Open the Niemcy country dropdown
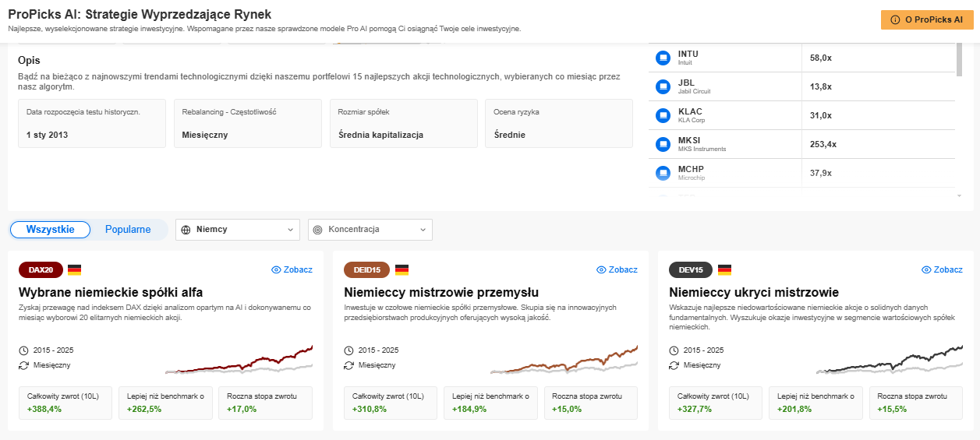 238,230
